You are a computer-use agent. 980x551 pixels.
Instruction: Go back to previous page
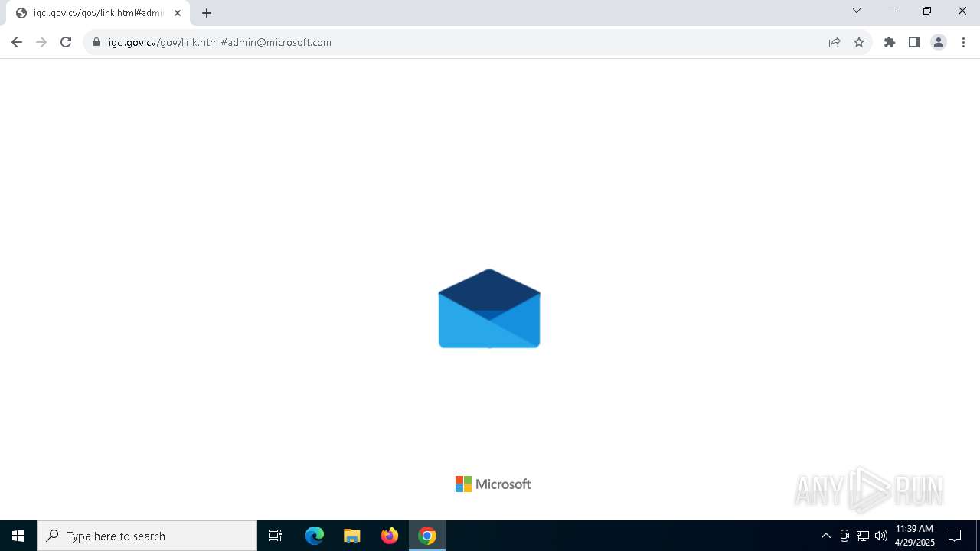(17, 43)
